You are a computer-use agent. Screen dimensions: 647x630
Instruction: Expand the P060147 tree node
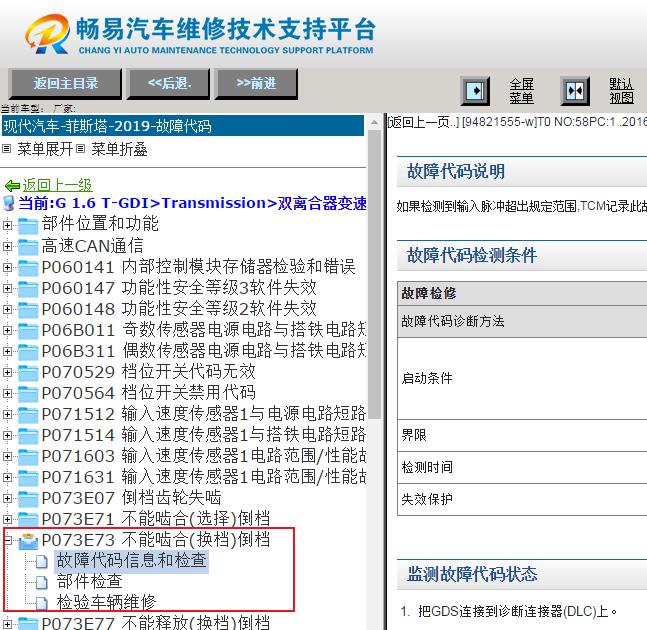(7, 288)
